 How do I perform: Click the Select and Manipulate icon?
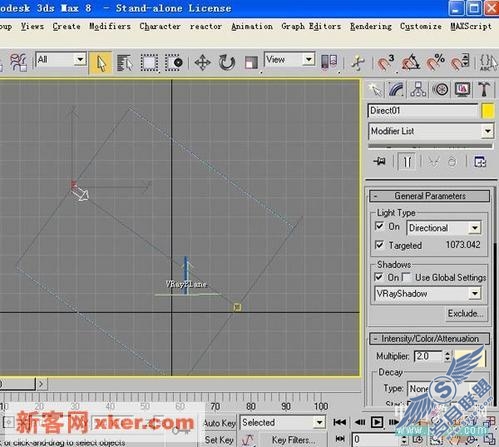point(358,63)
